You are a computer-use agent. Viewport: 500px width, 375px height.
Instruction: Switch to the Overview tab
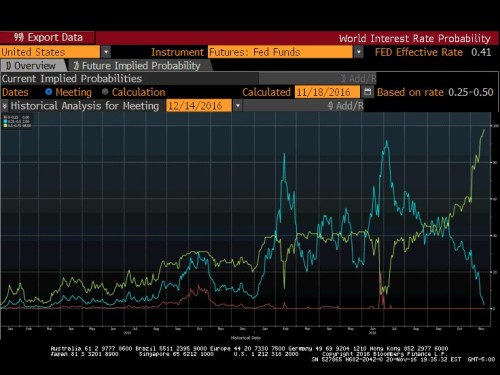tap(33, 66)
